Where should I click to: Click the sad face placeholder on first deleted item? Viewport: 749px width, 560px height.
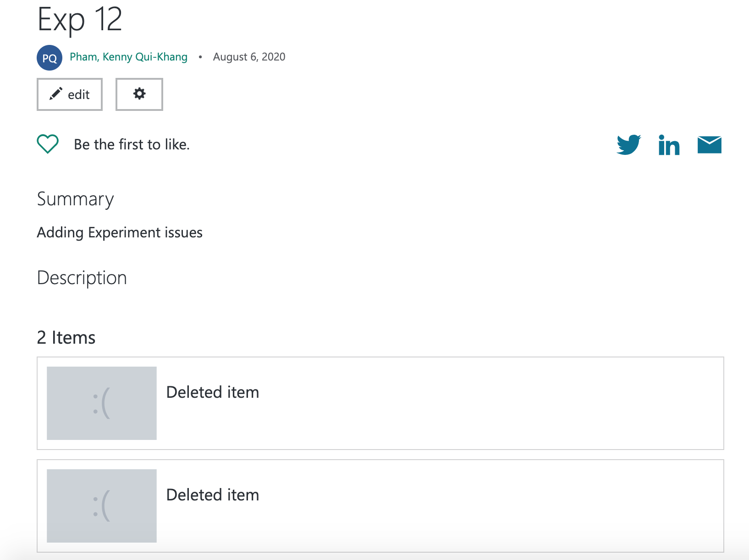[x=101, y=403]
